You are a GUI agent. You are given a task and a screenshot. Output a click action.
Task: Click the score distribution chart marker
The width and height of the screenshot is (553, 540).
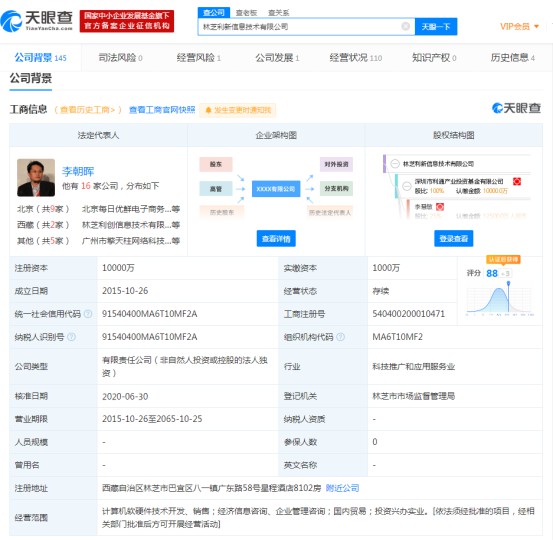click(x=508, y=283)
